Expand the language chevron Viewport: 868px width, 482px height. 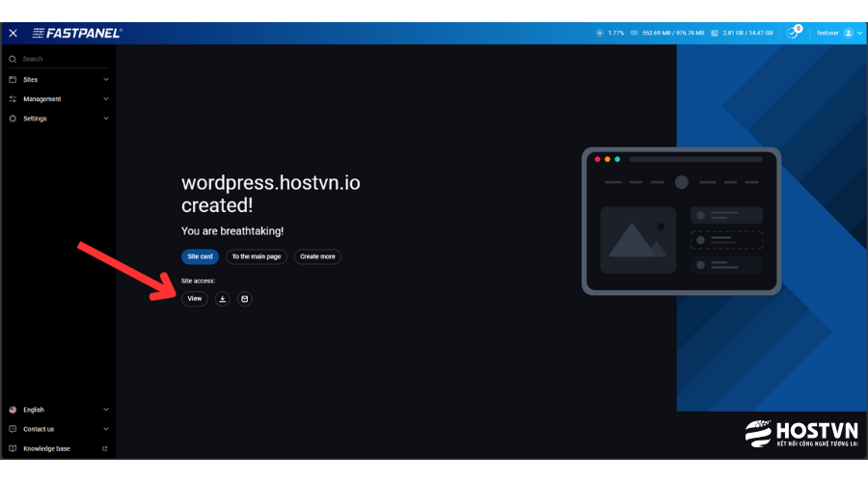point(106,410)
